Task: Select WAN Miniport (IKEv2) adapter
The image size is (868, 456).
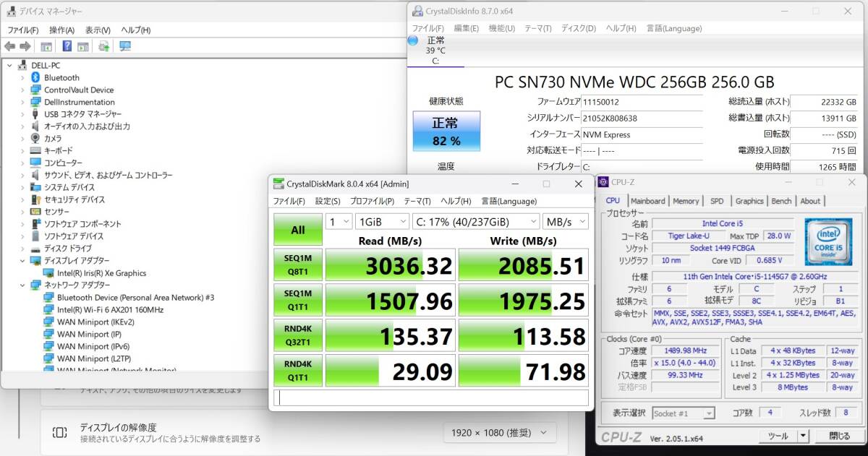Action: click(95, 322)
